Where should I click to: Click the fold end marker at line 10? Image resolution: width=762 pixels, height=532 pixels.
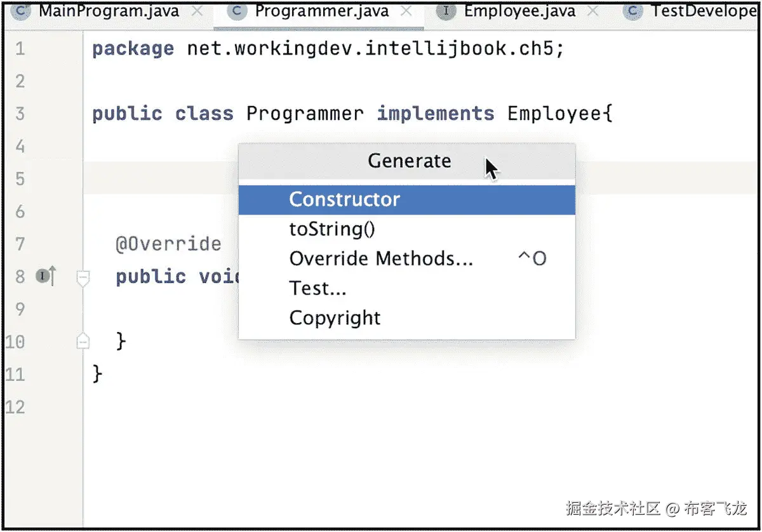pos(83,342)
